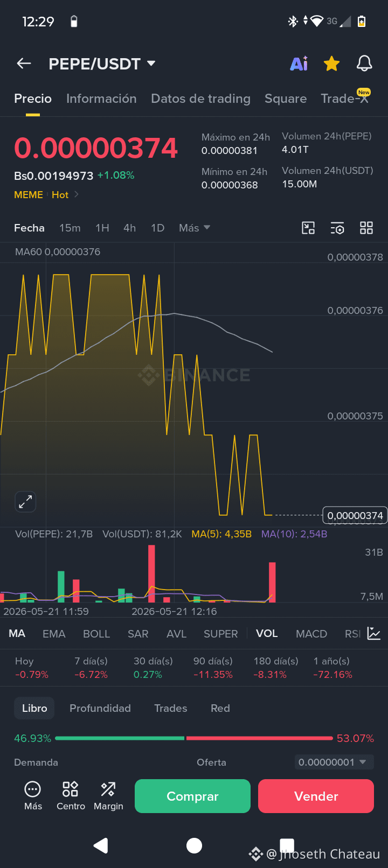Tap the Hot tag label
The width and height of the screenshot is (388, 868).
(60, 194)
